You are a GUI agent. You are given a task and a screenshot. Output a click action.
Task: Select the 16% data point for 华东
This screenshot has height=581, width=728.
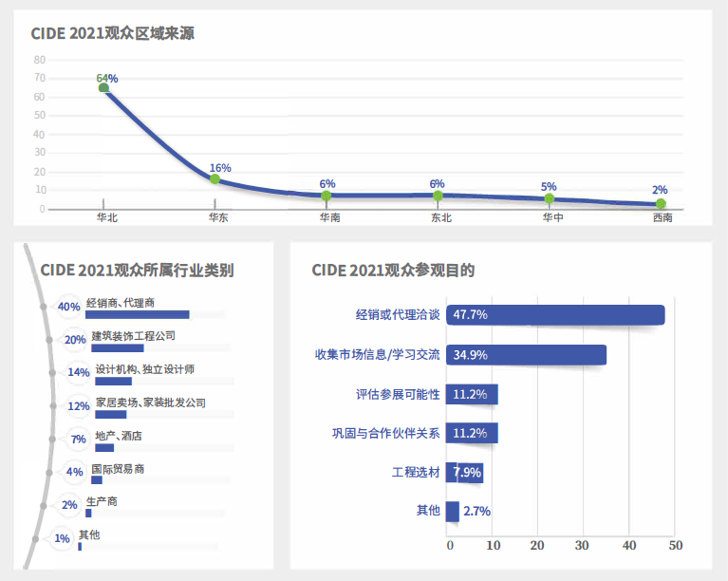tap(215, 178)
